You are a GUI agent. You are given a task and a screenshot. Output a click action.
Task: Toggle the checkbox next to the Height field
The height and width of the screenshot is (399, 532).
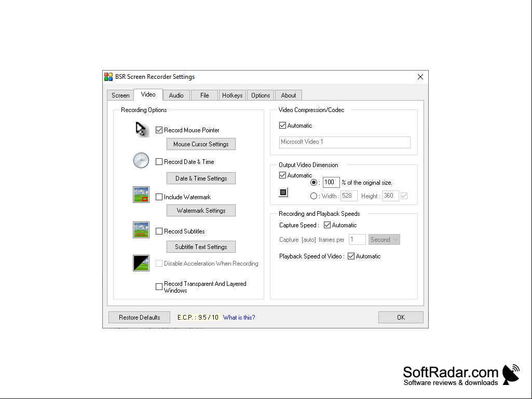pos(404,196)
